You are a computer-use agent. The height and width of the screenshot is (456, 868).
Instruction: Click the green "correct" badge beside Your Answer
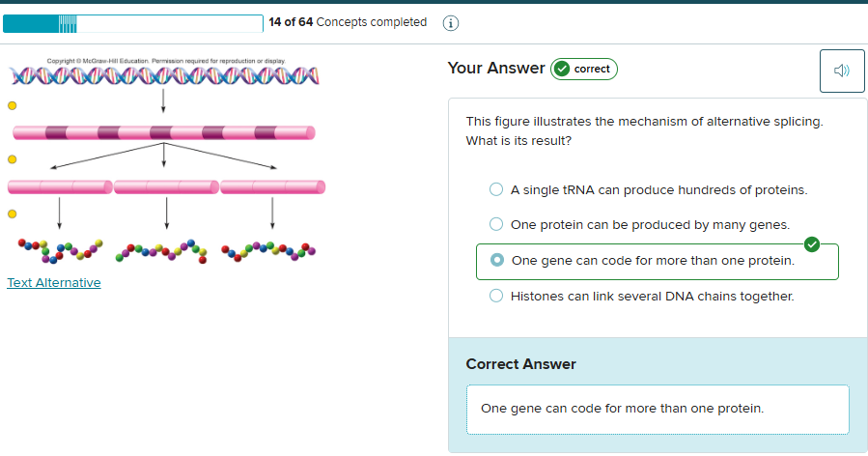tap(583, 70)
